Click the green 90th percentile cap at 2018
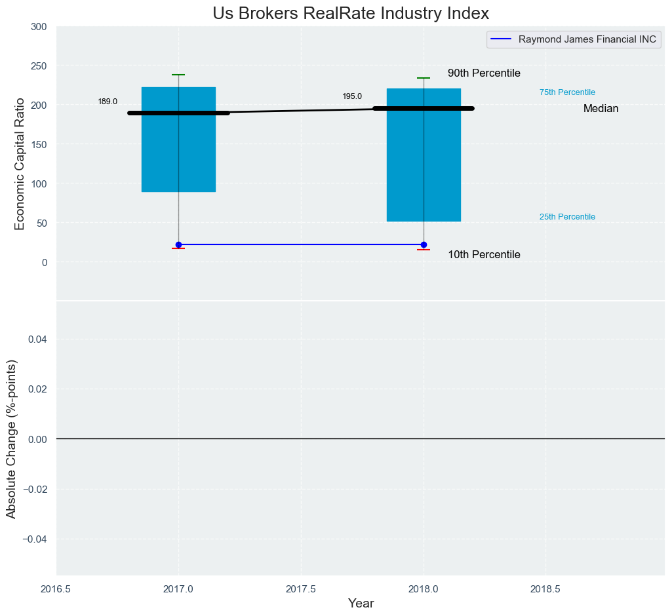The image size is (672, 616). tap(424, 78)
